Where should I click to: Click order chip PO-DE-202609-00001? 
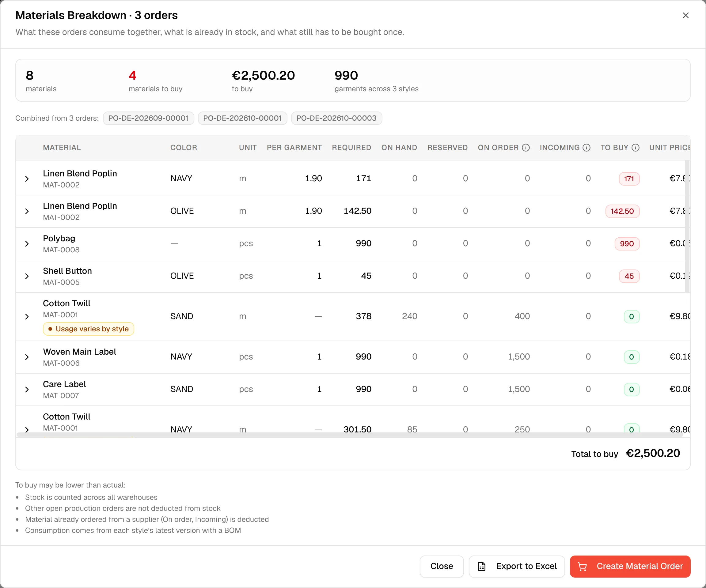(148, 118)
